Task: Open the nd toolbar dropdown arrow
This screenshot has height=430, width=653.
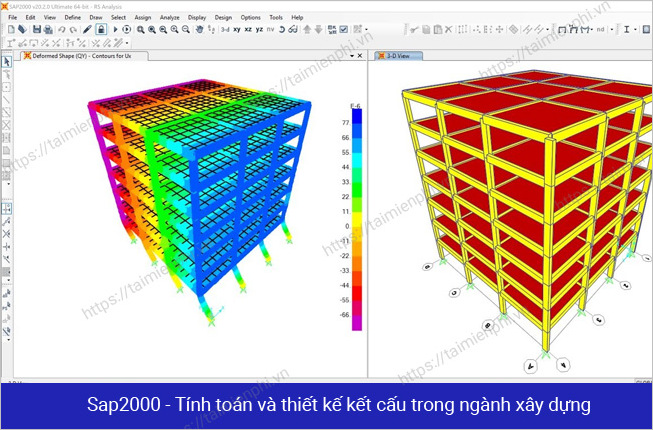Action: (x=611, y=29)
